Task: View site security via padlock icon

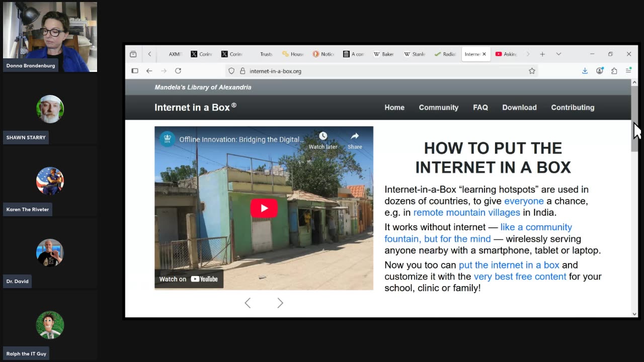Action: [243, 71]
